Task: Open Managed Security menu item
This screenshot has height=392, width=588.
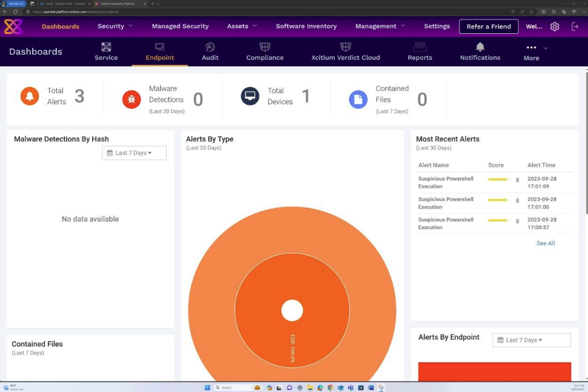Action: coord(180,26)
